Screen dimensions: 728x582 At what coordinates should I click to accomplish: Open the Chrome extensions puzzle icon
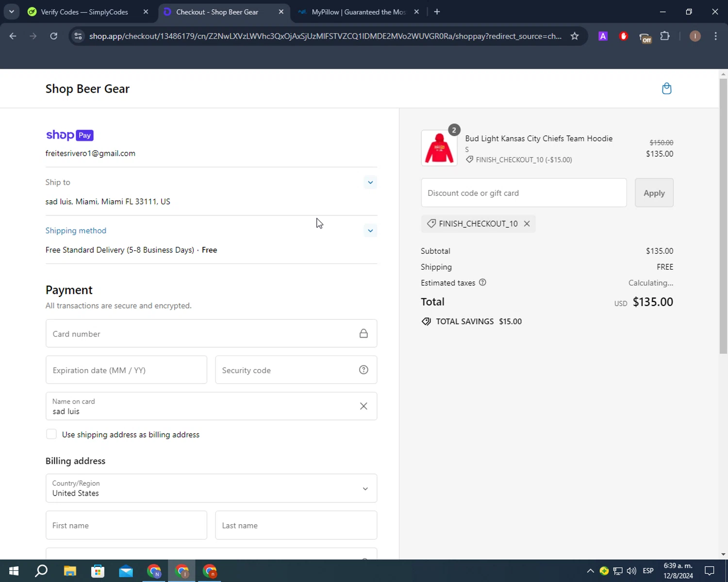point(665,36)
